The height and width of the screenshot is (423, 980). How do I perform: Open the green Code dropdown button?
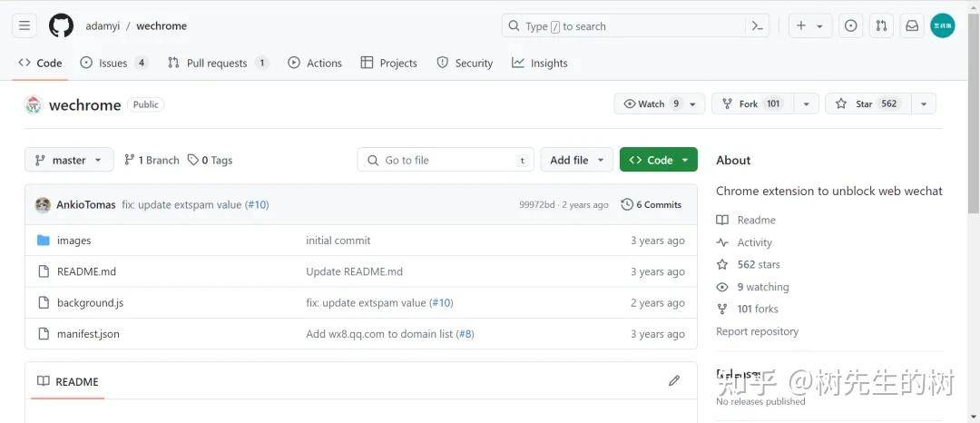pos(659,160)
